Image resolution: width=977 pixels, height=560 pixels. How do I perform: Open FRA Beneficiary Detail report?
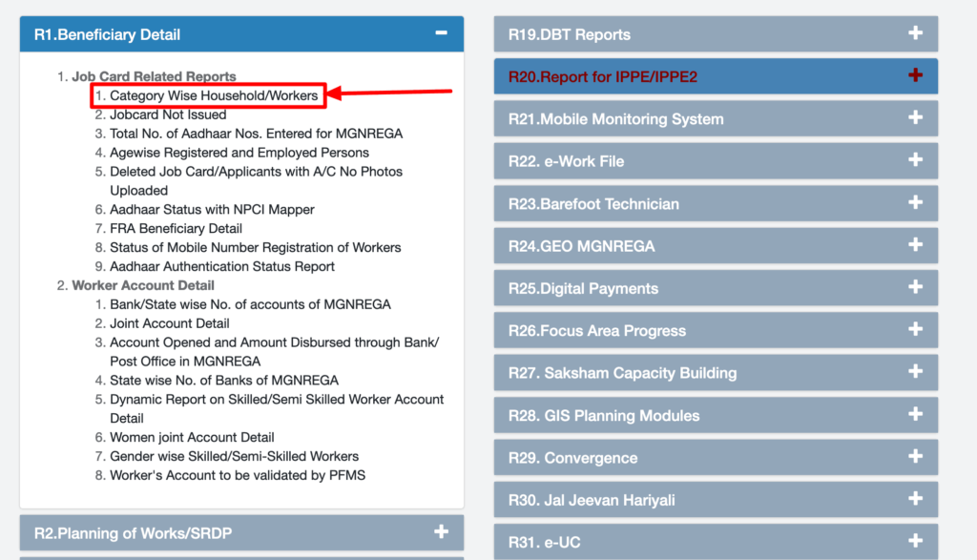pos(176,228)
